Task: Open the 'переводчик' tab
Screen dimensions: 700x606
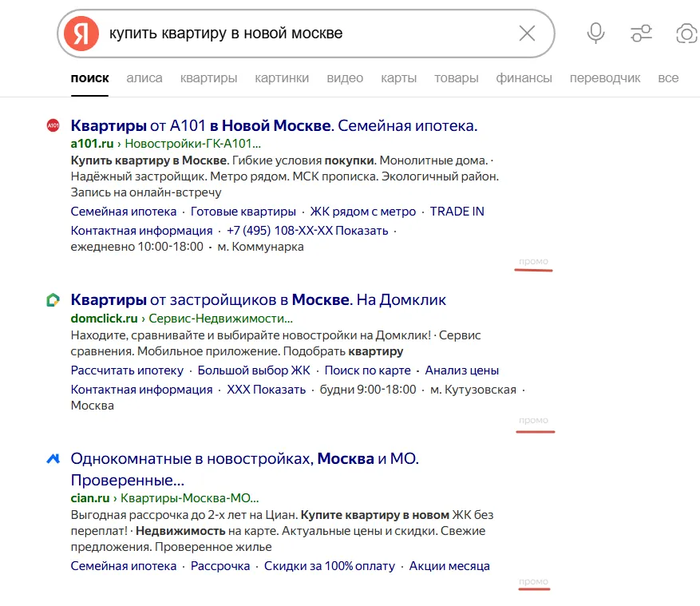Action: point(605,77)
